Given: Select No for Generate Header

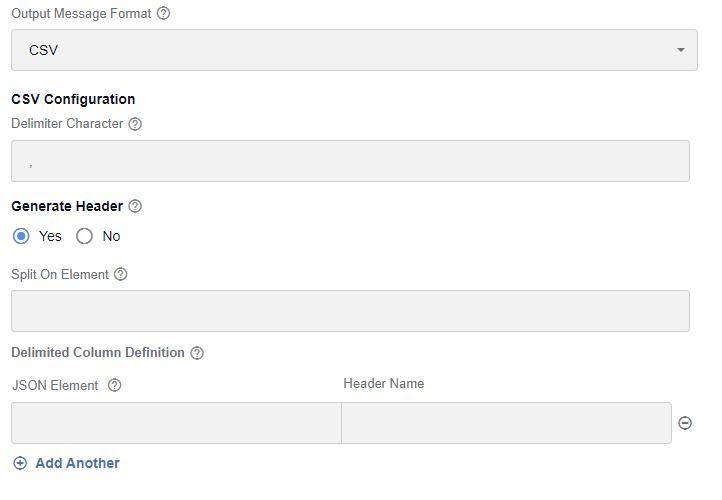Looking at the screenshot, I should point(84,236).
